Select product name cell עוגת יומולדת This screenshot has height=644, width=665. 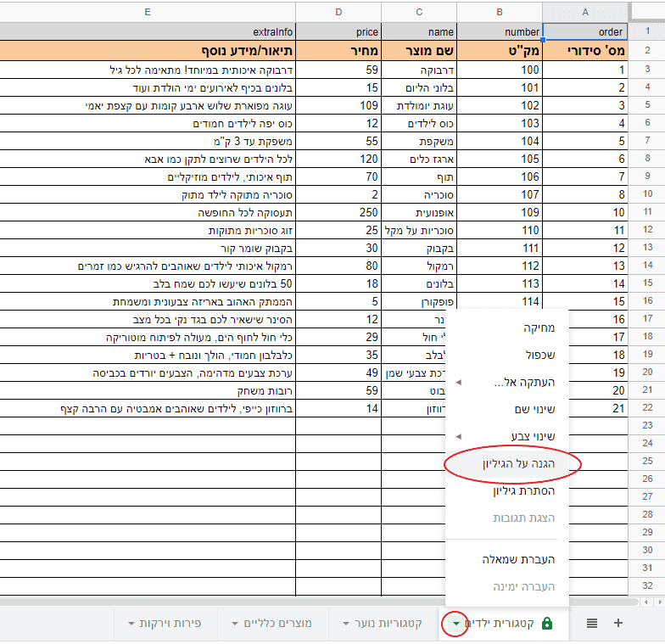click(x=419, y=105)
